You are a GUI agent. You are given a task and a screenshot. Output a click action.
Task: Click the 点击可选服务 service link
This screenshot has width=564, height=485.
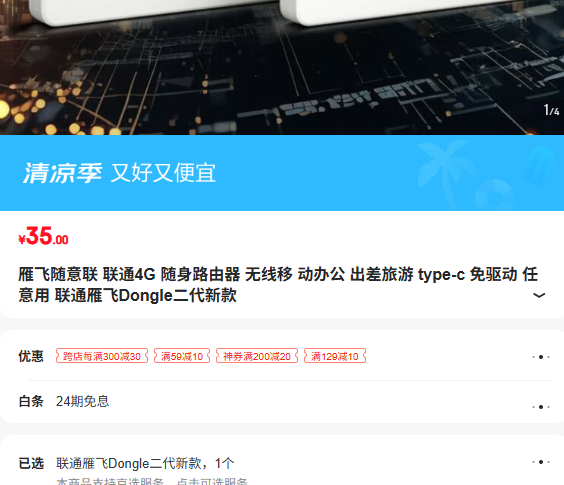point(212,481)
